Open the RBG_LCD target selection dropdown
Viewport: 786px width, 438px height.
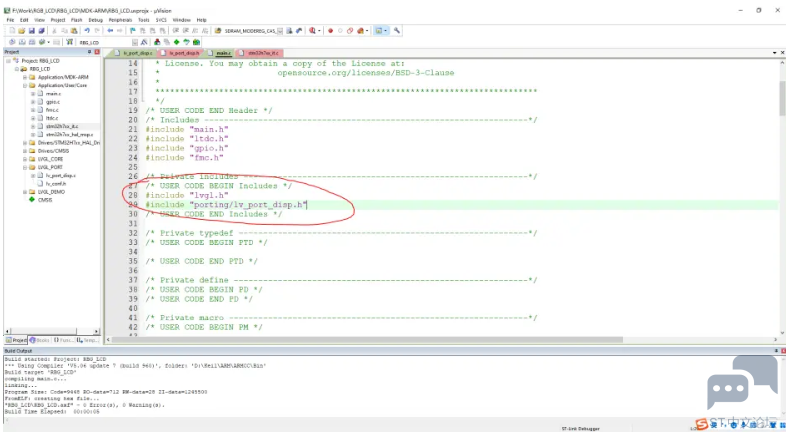(x=135, y=42)
